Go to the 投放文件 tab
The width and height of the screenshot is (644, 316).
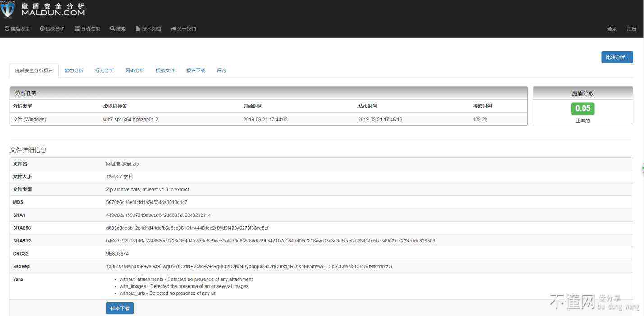coord(165,70)
